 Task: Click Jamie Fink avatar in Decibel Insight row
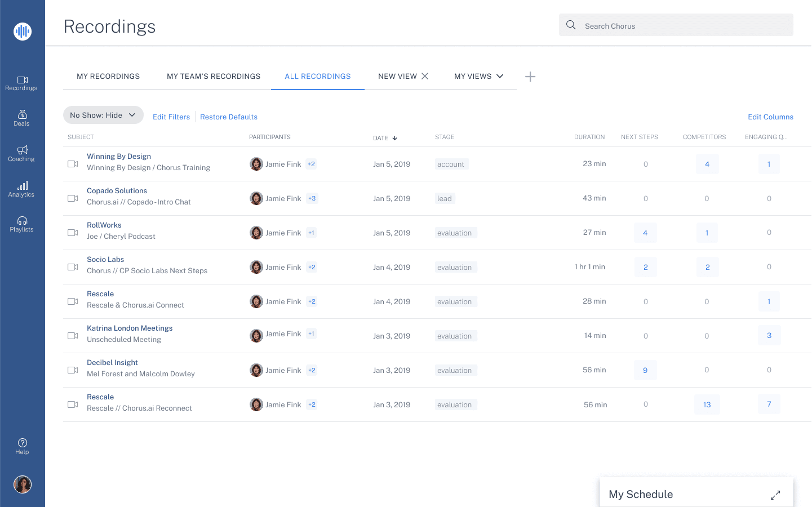256,370
